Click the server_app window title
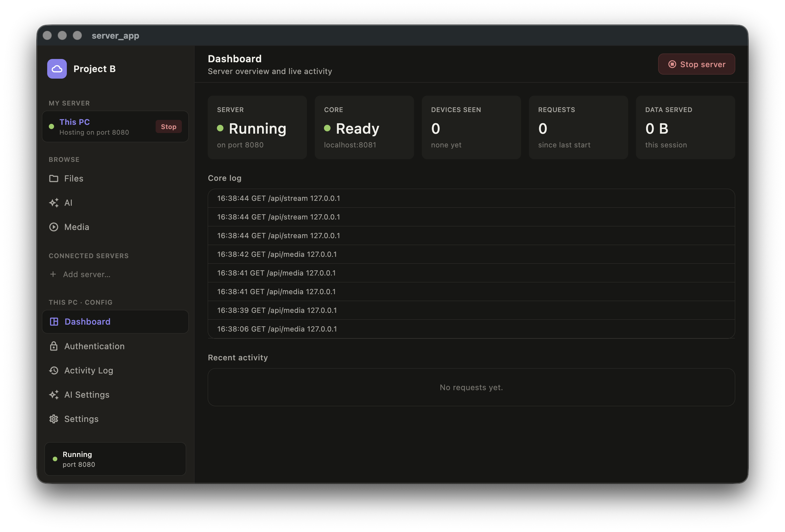The width and height of the screenshot is (785, 532). [116, 35]
